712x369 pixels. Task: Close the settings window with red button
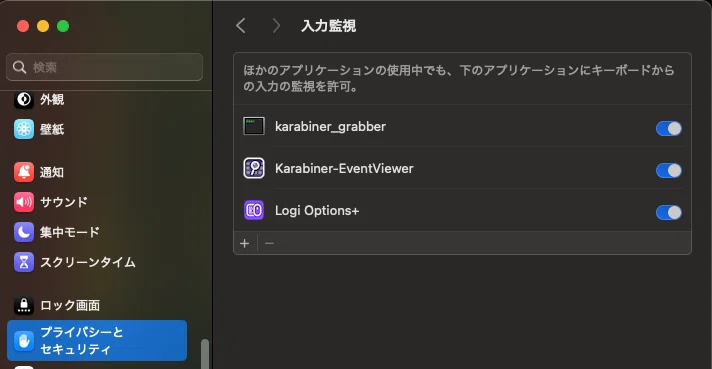pyautogui.click(x=23, y=26)
